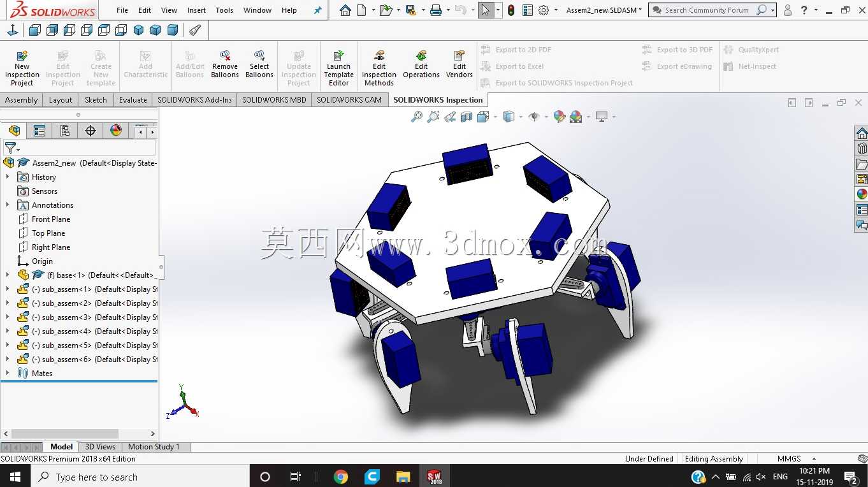The image size is (868, 487).
Task: Click Zoom to Fit in view toolbar
Action: point(417,117)
